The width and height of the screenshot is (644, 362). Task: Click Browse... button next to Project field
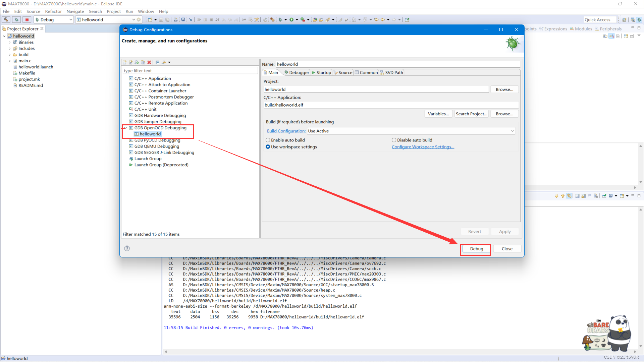click(x=504, y=89)
